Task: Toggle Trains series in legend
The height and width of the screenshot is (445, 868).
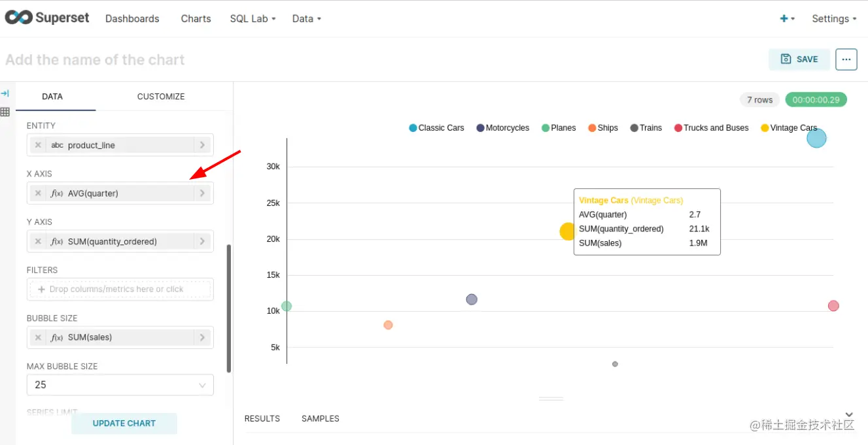Action: [x=646, y=128]
